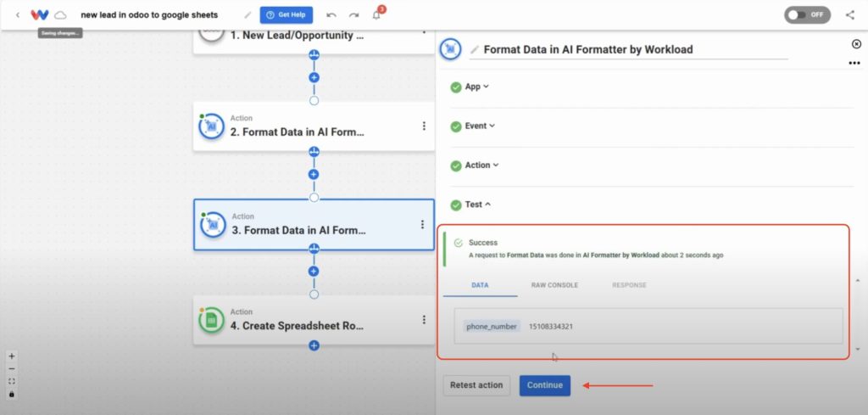Click the Continue button
The width and height of the screenshot is (868, 415).
[545, 385]
